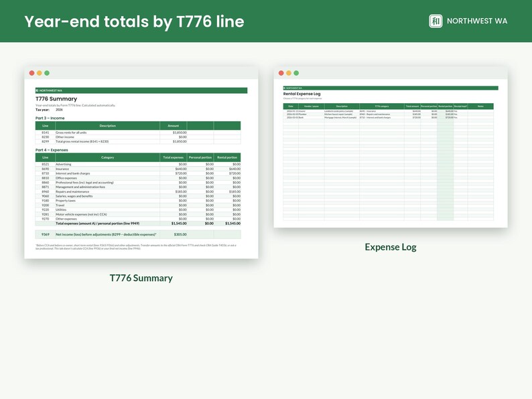532x399 pixels.
Task: Click the yellow dot on Expense Log window
Action: coord(289,73)
